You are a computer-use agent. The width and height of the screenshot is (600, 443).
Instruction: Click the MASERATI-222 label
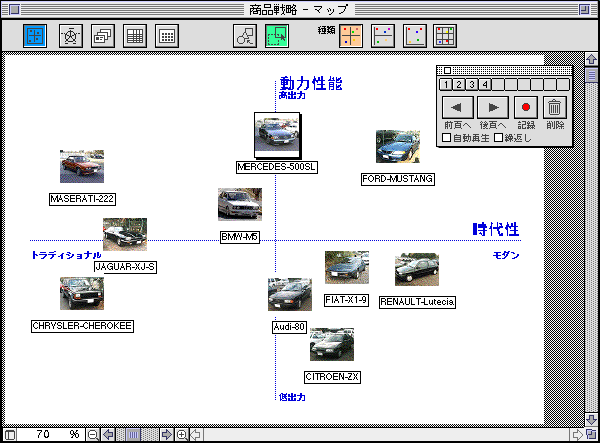point(82,199)
